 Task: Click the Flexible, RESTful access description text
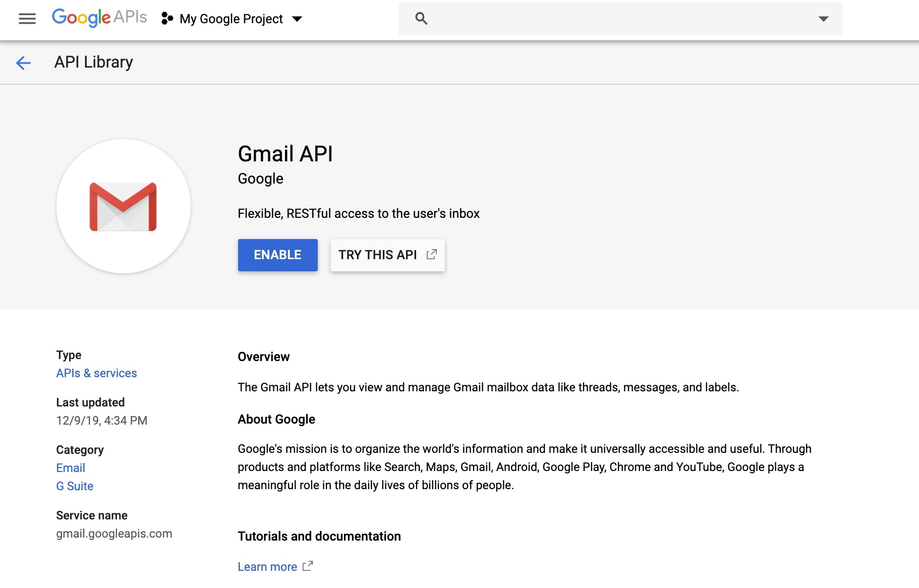359,214
